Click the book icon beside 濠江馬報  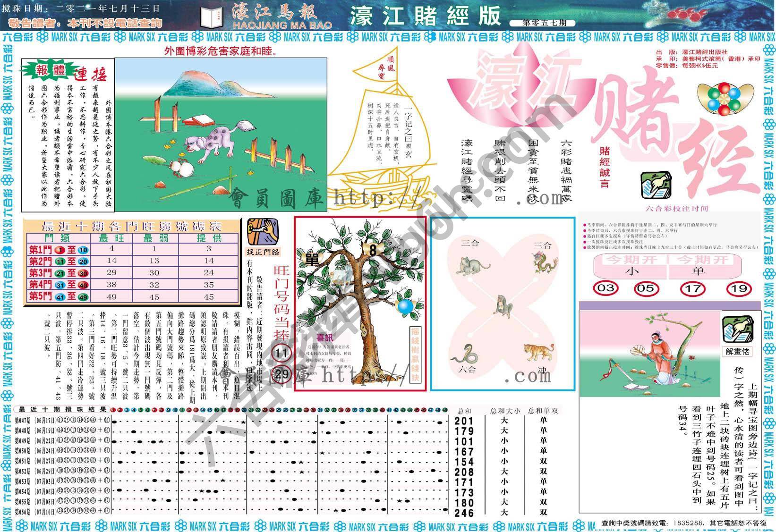(x=211, y=17)
